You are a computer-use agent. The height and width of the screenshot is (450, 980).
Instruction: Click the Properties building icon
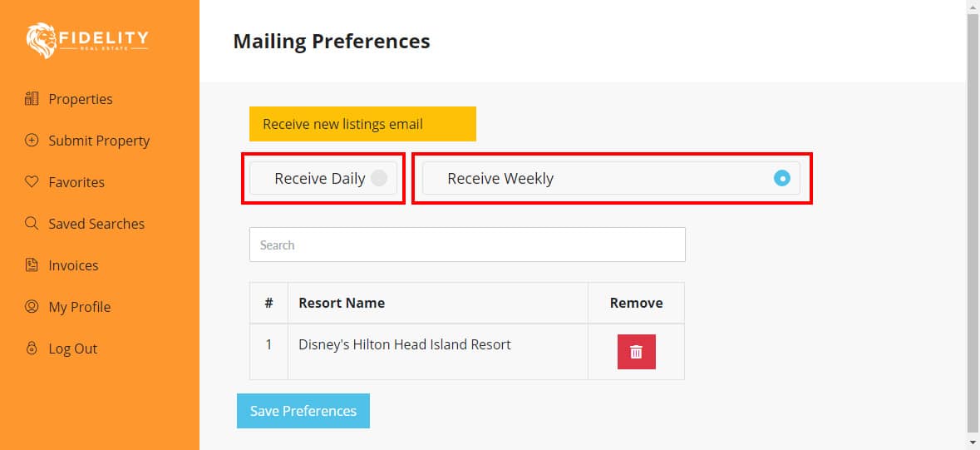pyautogui.click(x=32, y=99)
